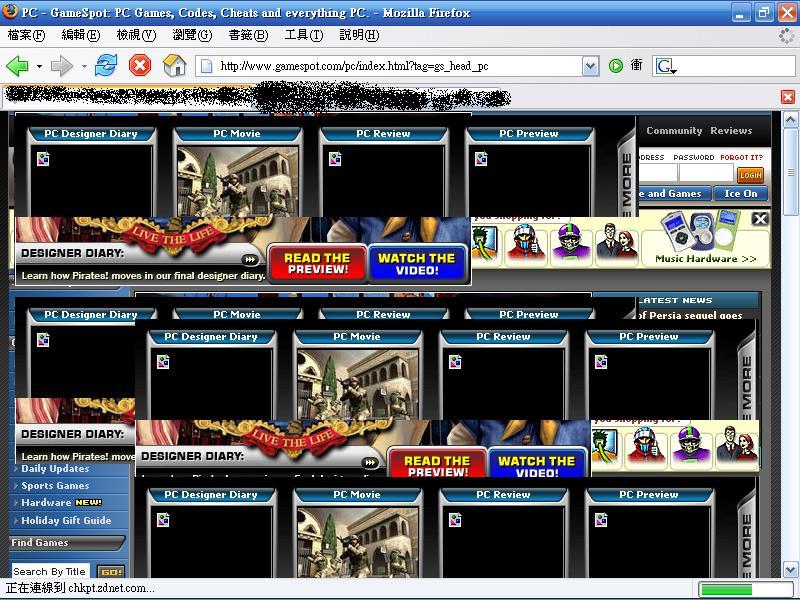Click the green Back arrow button
Screen dimensions: 800x600
pos(17,66)
